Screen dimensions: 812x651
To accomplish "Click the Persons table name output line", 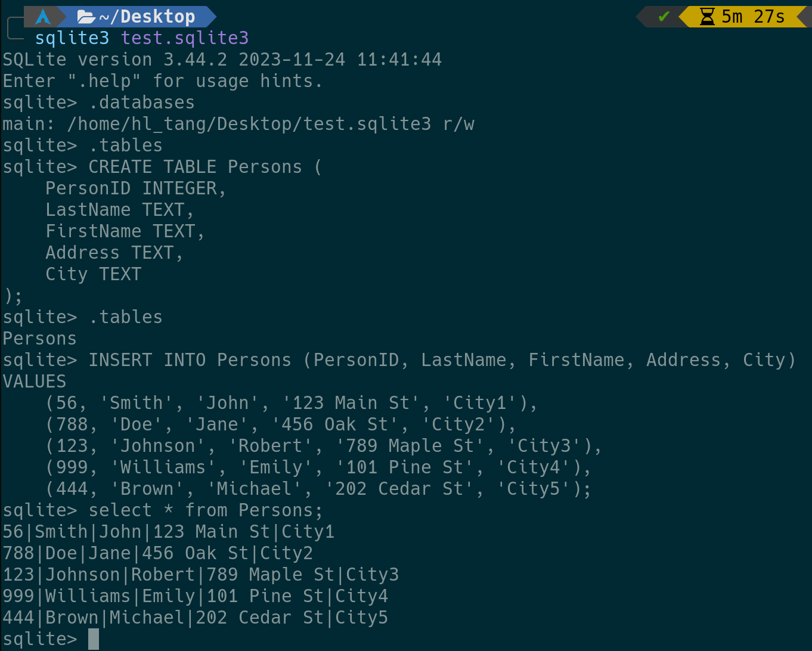I will [x=40, y=339].
